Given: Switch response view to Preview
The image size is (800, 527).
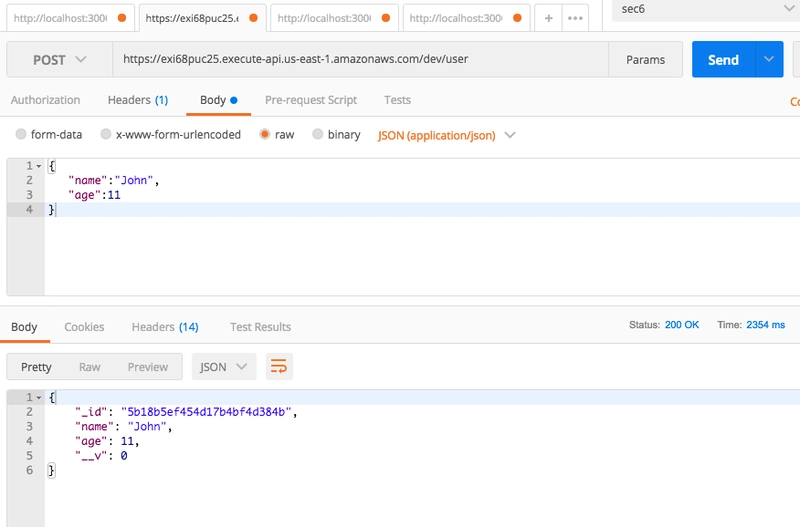Looking at the screenshot, I should click(x=147, y=367).
